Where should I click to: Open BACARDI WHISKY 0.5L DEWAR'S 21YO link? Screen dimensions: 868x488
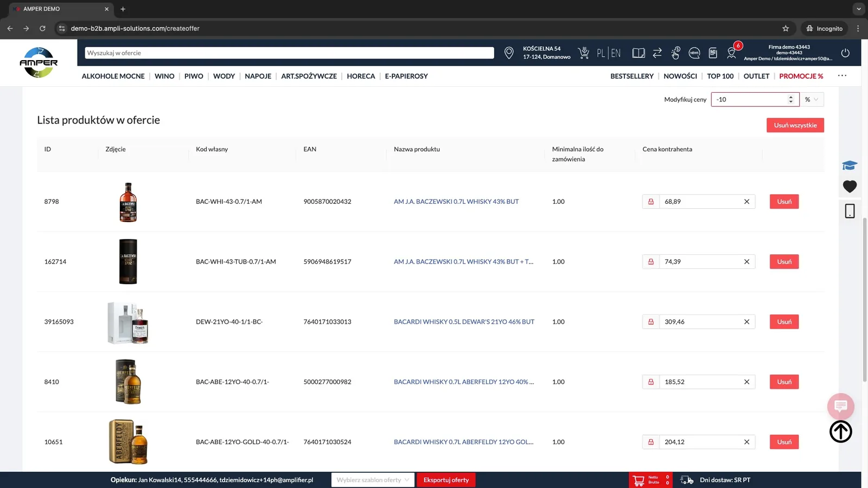click(x=464, y=322)
